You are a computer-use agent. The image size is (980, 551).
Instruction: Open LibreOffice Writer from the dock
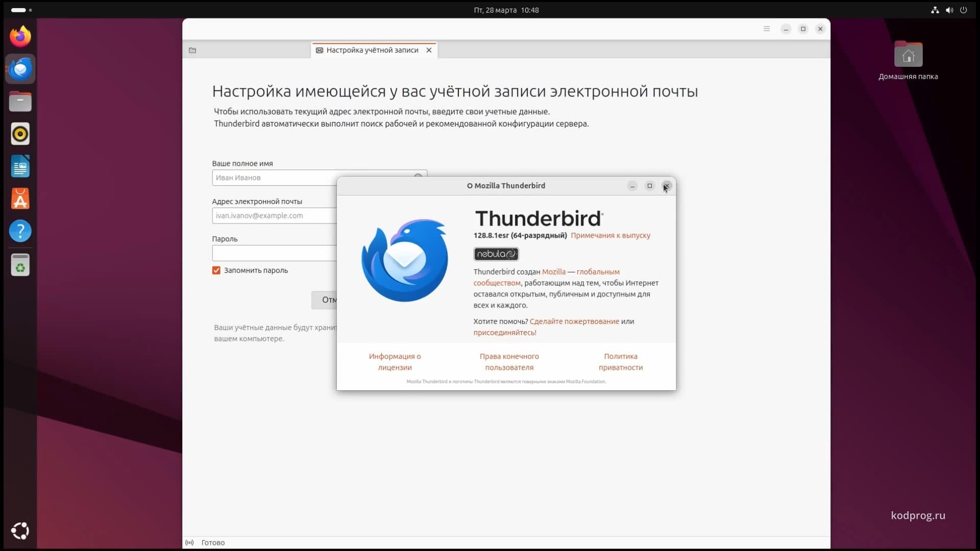pyautogui.click(x=20, y=166)
